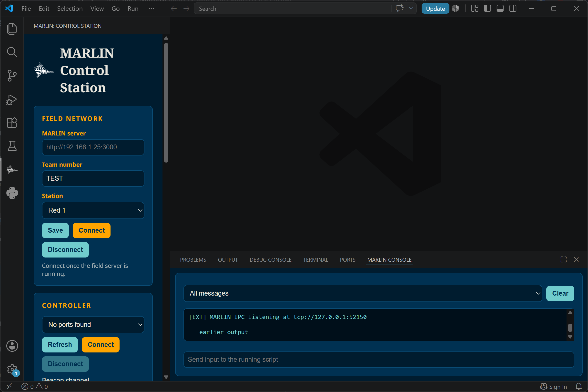Click the side panel scrollbar up arrow
Image resolution: width=588 pixels, height=392 pixels.
pos(166,38)
